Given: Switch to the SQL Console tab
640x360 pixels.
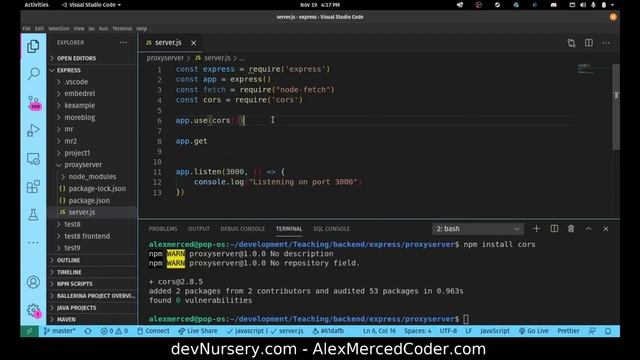Looking at the screenshot, I should (331, 229).
